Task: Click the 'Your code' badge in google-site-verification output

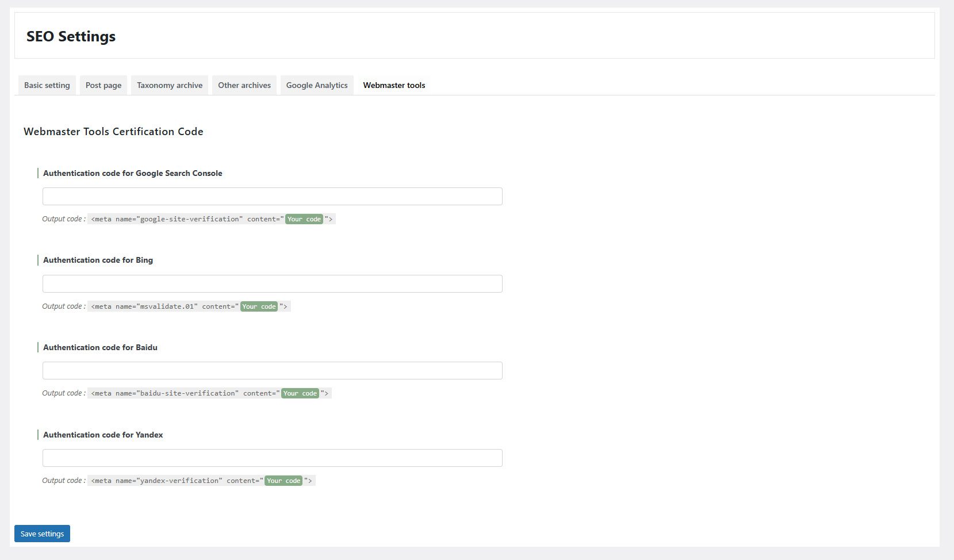Action: pos(304,219)
